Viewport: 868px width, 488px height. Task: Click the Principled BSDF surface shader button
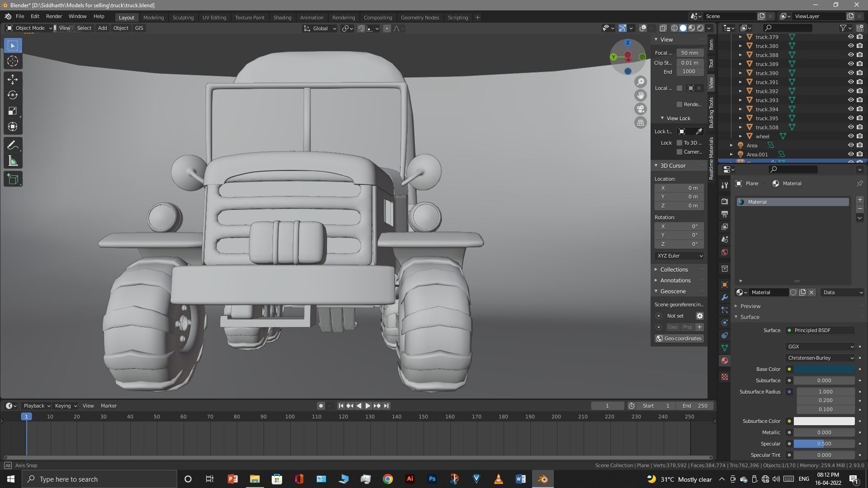click(x=820, y=330)
